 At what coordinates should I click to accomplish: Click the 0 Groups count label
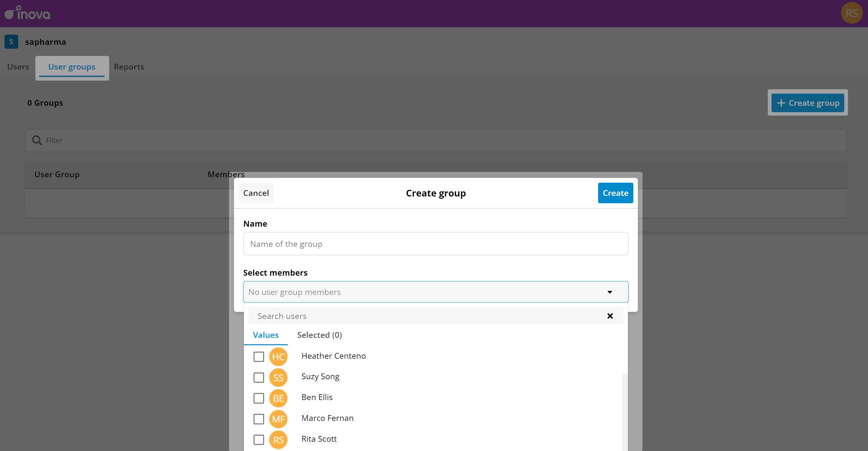[45, 103]
